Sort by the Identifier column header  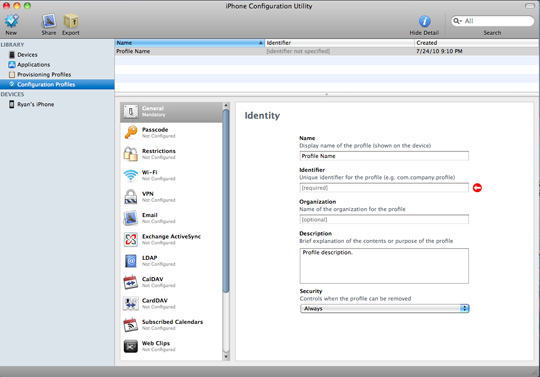click(x=340, y=43)
